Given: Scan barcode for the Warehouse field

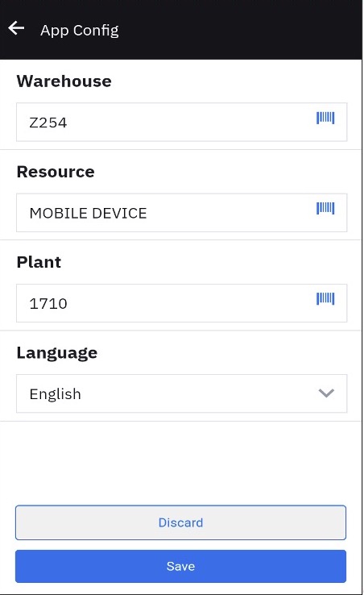Looking at the screenshot, I should 325,118.
